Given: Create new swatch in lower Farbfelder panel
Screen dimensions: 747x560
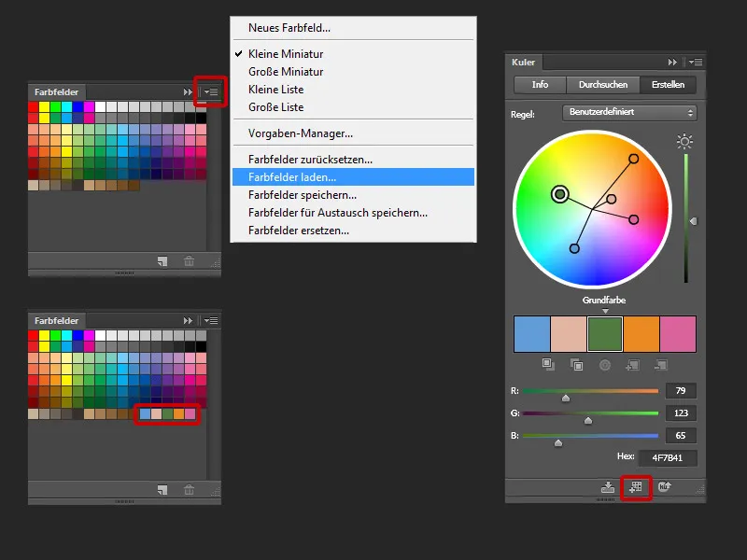Looking at the screenshot, I should (x=162, y=489).
